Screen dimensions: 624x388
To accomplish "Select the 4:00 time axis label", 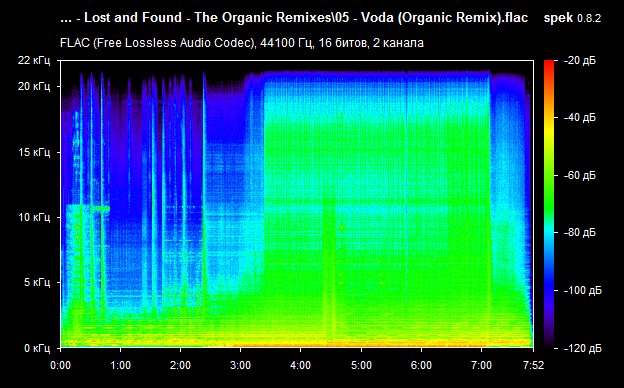I will (x=300, y=365).
